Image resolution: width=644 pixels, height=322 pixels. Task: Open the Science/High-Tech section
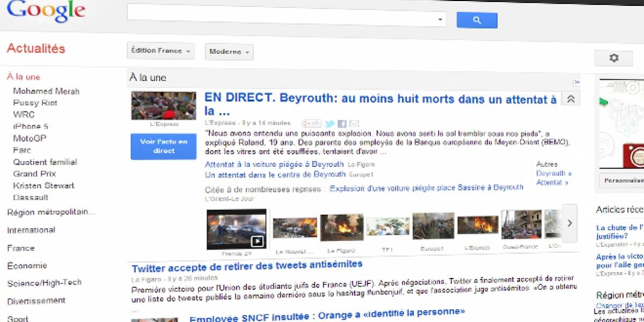pyautogui.click(x=45, y=283)
